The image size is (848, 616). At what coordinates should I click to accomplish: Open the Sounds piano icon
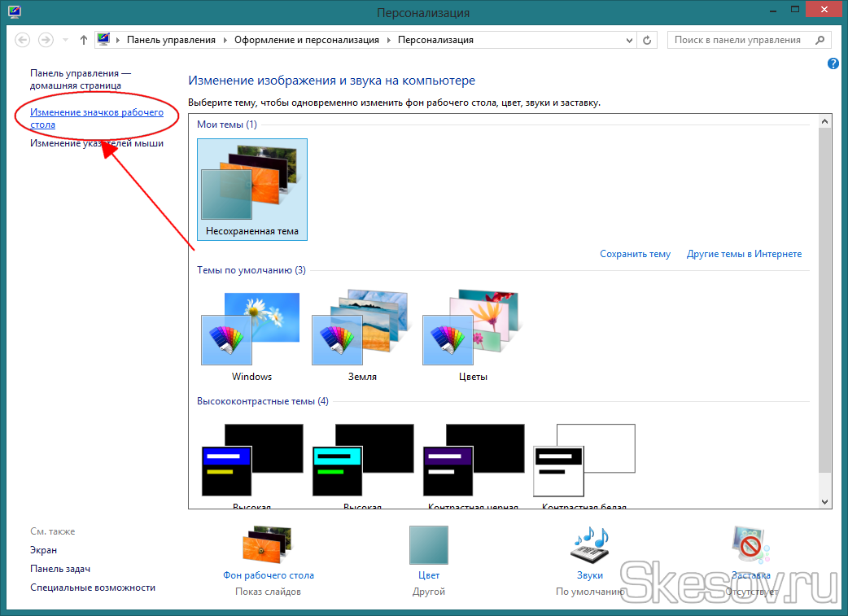[x=589, y=545]
